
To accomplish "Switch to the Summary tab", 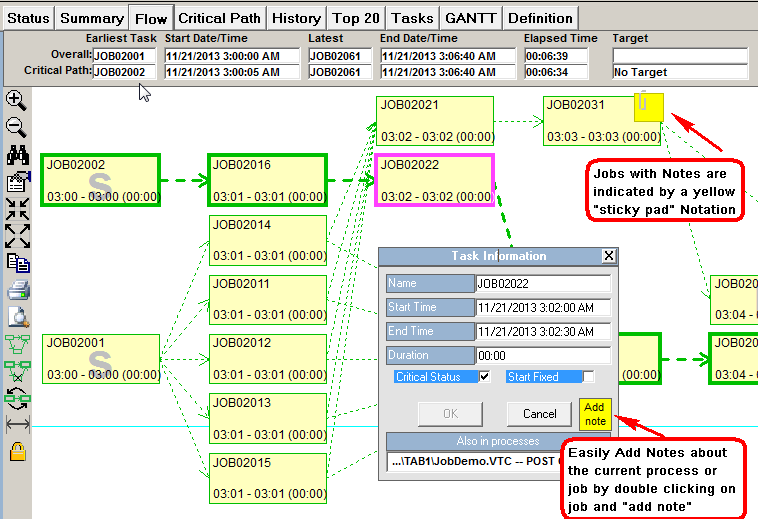I will (92, 18).
